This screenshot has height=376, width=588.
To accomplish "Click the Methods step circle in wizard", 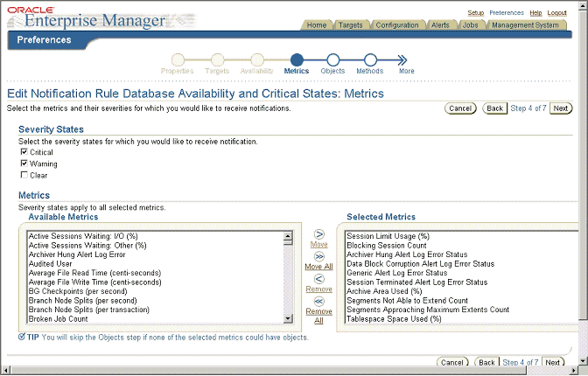I will pos(369,59).
